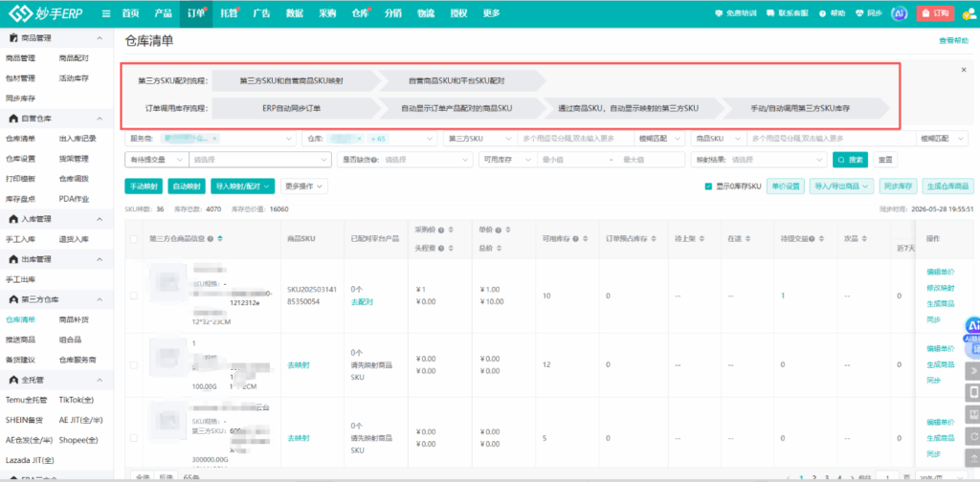The image size is (980, 482).
Task: Sort by 第三方仓商品信息 column
Action: [220, 238]
